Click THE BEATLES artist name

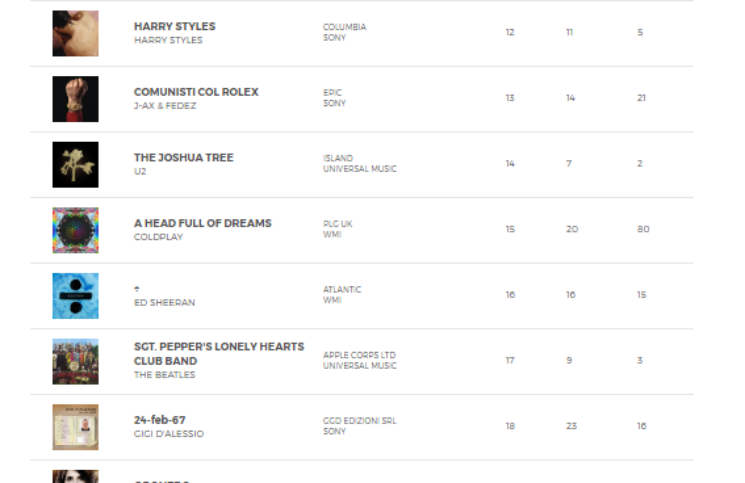pyautogui.click(x=164, y=375)
